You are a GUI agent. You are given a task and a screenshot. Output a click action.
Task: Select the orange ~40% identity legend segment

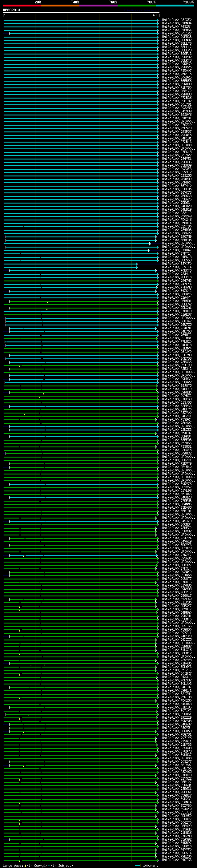click(x=60, y=6)
